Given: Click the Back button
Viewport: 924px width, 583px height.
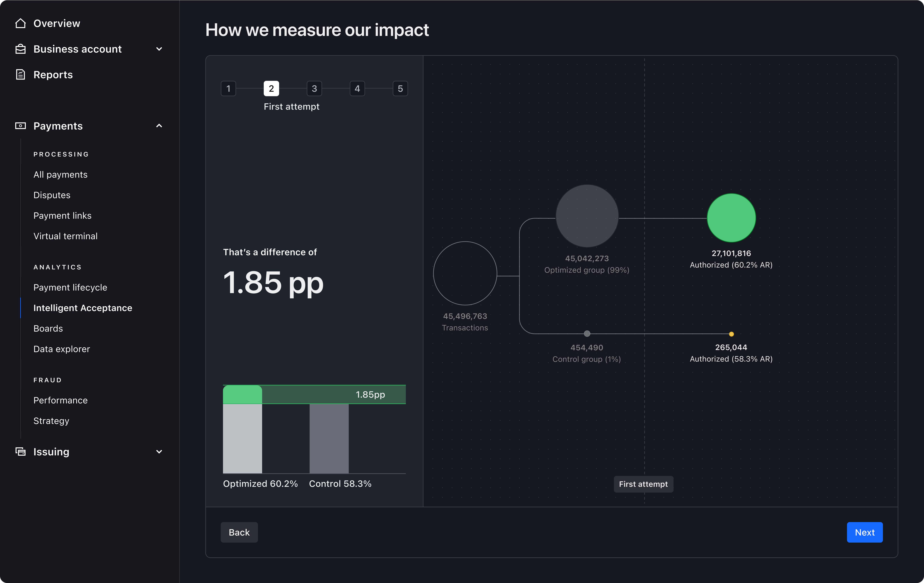Looking at the screenshot, I should [239, 532].
